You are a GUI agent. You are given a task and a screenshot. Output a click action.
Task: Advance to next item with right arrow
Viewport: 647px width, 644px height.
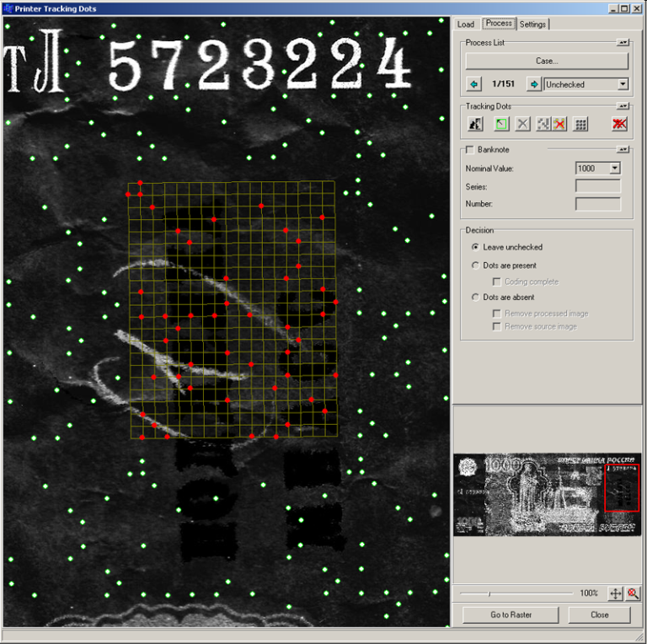(533, 84)
